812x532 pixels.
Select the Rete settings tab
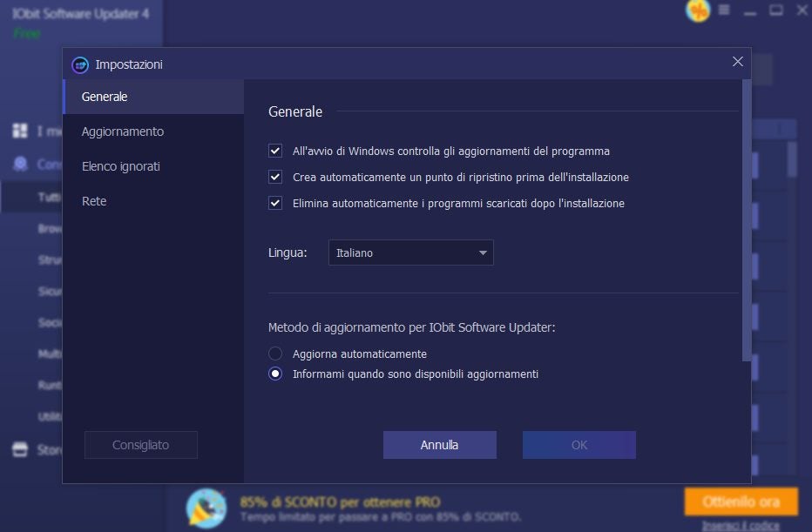pos(94,201)
